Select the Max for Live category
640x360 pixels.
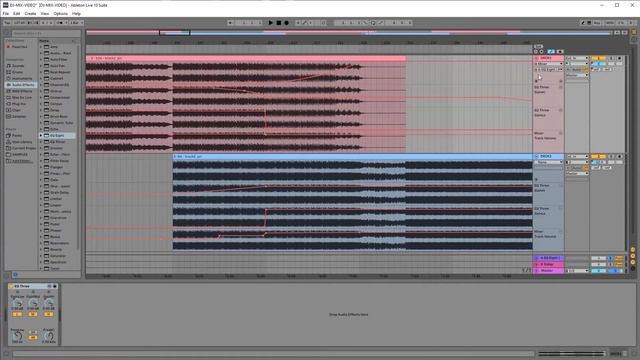click(x=22, y=98)
